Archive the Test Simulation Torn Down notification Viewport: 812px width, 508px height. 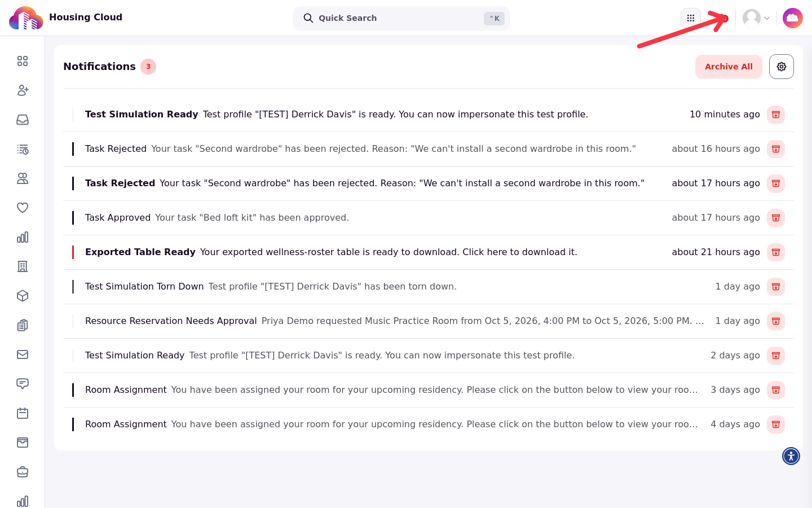coord(776,287)
